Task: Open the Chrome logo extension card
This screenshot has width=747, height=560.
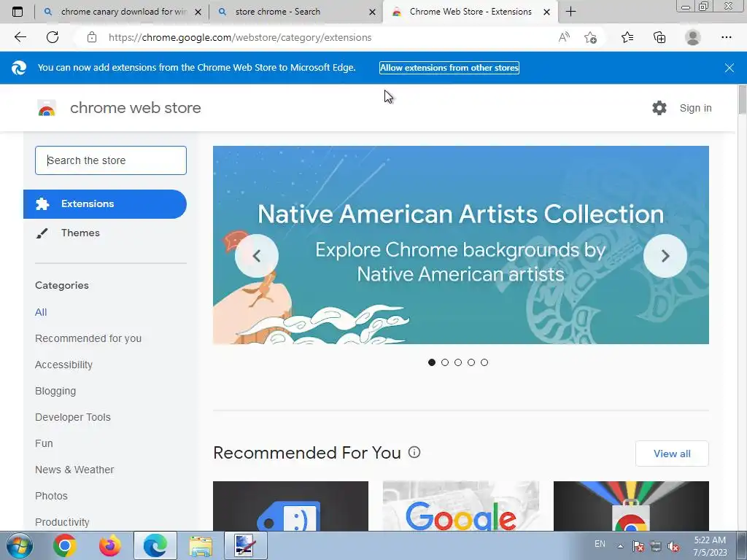Action: point(631,506)
